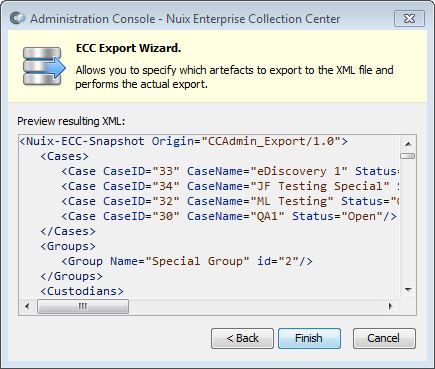
Task: Select the Special Group id="2" line
Action: [187, 261]
